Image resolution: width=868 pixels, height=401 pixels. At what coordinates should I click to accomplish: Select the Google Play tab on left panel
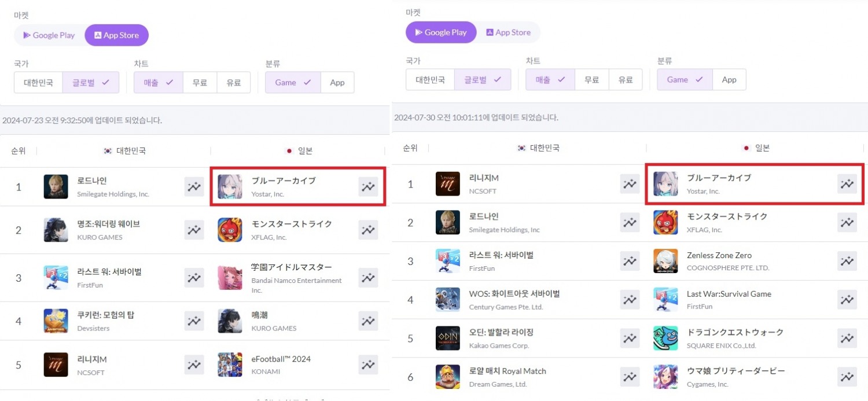point(49,35)
